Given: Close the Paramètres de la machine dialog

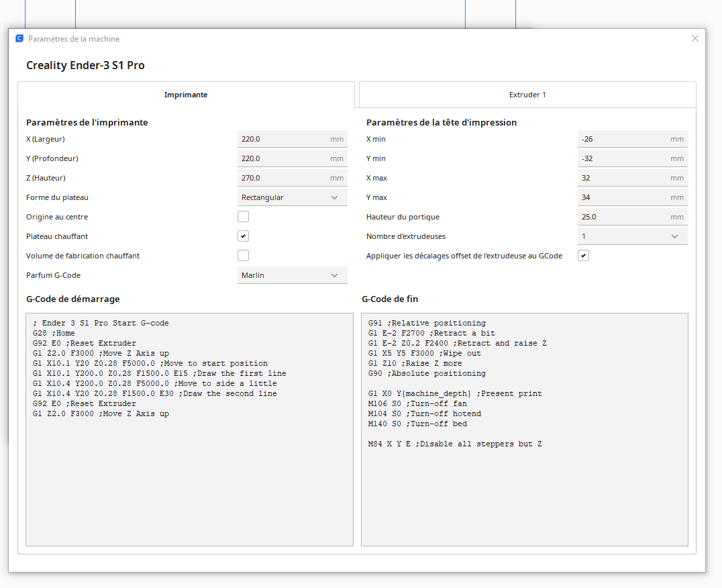Looking at the screenshot, I should click(x=695, y=38).
